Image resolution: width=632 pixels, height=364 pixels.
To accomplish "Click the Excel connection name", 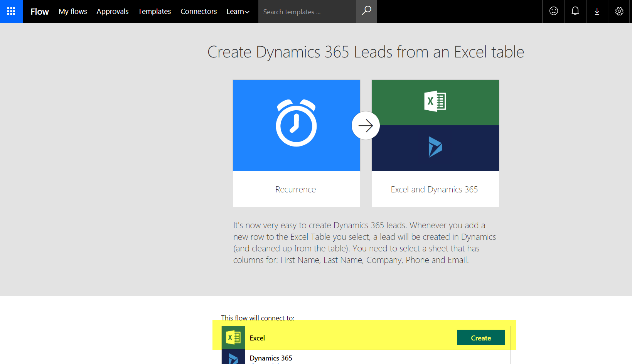I will pyautogui.click(x=257, y=338).
